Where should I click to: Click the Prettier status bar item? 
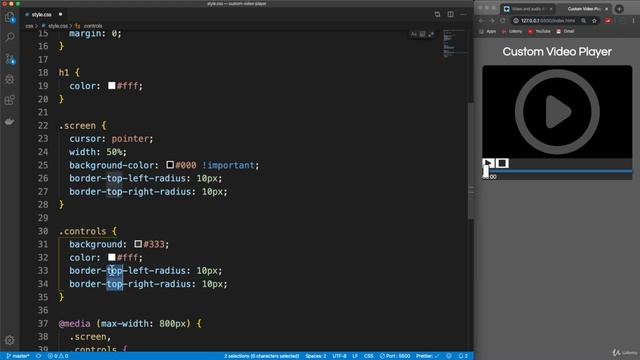[427, 356]
